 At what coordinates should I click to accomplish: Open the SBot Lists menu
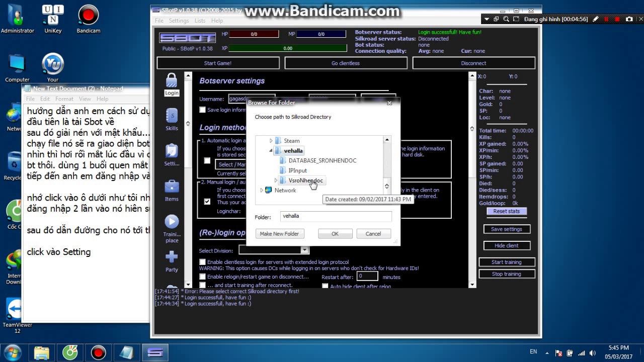click(x=200, y=21)
